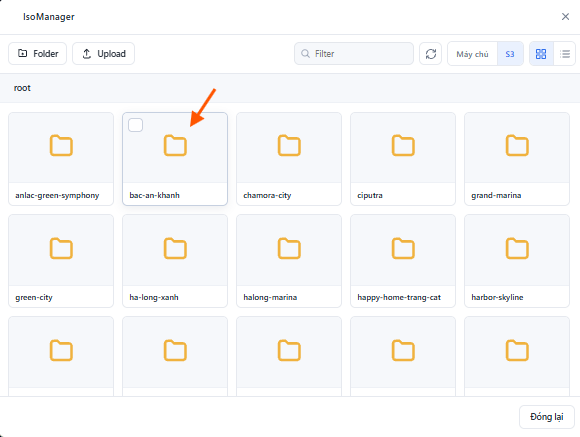Click the magnifier icon in Filter
The width and height of the screenshot is (580, 437).
[x=305, y=54]
